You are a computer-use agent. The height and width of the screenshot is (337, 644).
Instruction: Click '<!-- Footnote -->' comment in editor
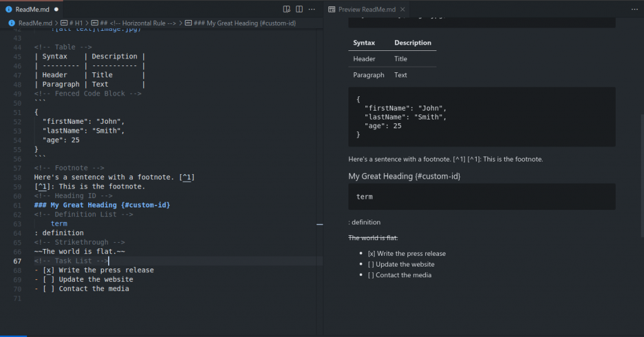[x=69, y=168]
